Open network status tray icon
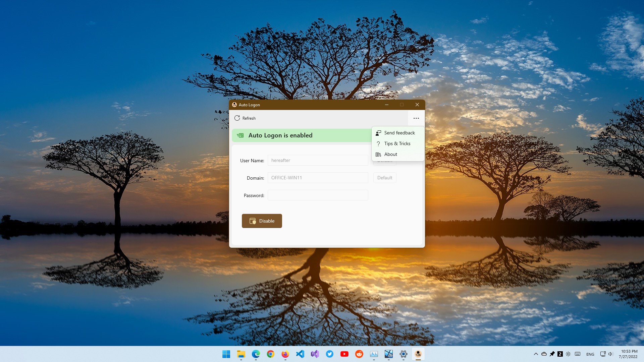The width and height of the screenshot is (644, 362). (603, 354)
